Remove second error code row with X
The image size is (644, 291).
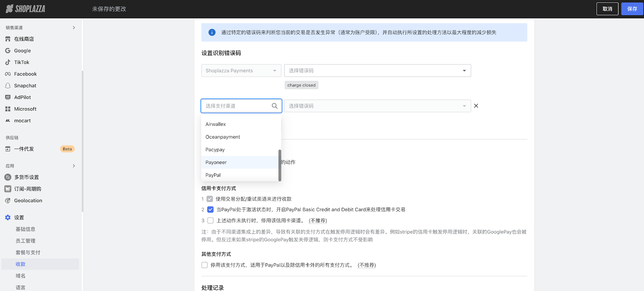pos(476,106)
